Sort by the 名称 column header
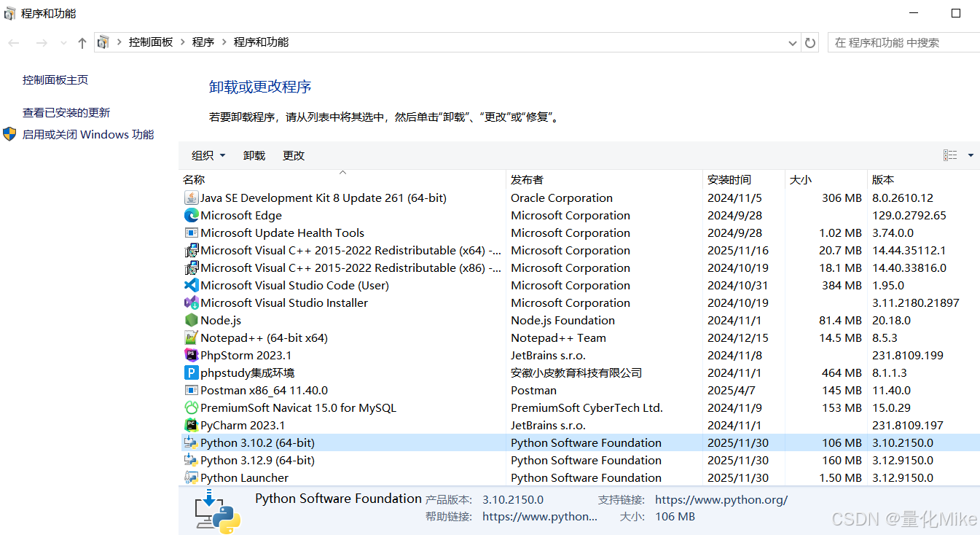This screenshot has height=535, width=980. (342, 179)
